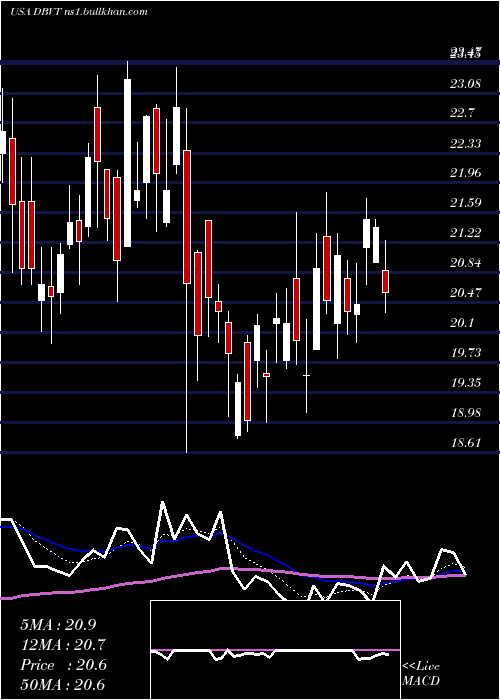This screenshot has width=500, height=700.
Task: Click the 5MA : 20.9 value
Action: (58, 625)
